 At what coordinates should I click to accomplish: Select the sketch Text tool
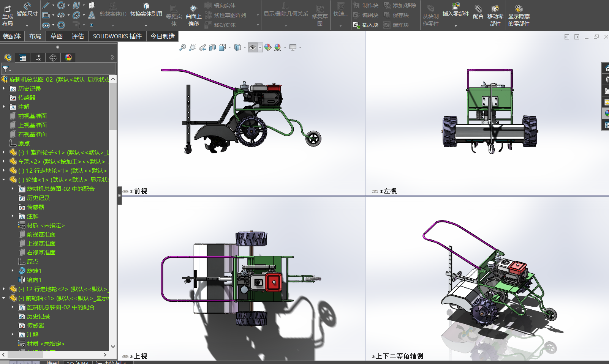click(x=92, y=15)
